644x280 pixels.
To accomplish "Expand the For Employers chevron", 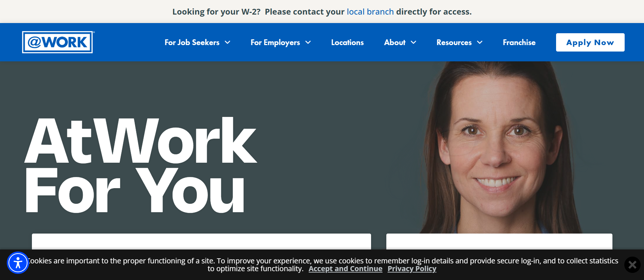I will pos(308,42).
